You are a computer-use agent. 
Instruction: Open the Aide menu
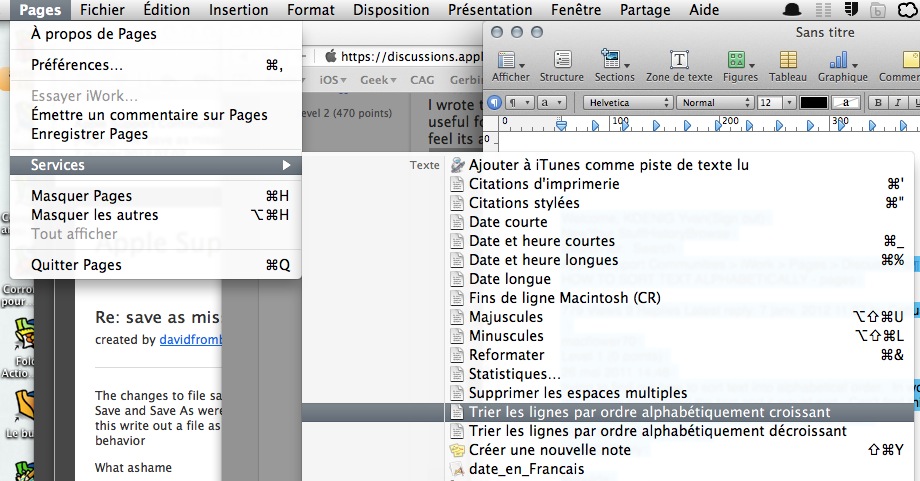pyautogui.click(x=704, y=10)
